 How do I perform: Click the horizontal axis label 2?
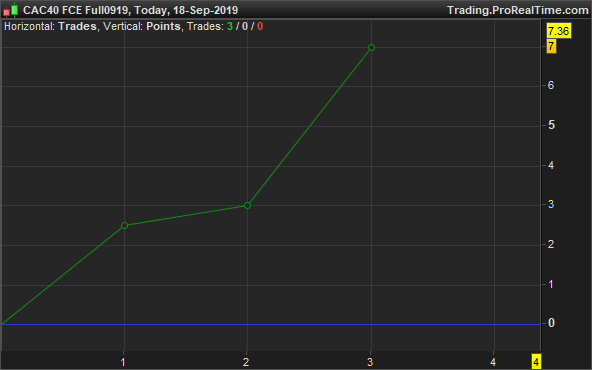(246, 362)
